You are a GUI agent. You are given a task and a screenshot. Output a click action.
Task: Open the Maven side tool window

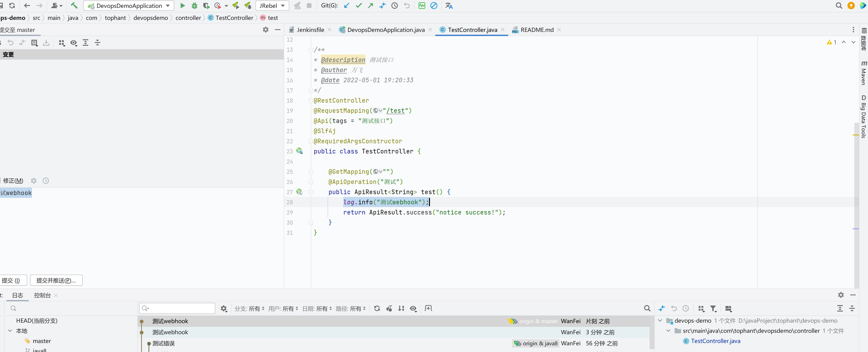(864, 73)
